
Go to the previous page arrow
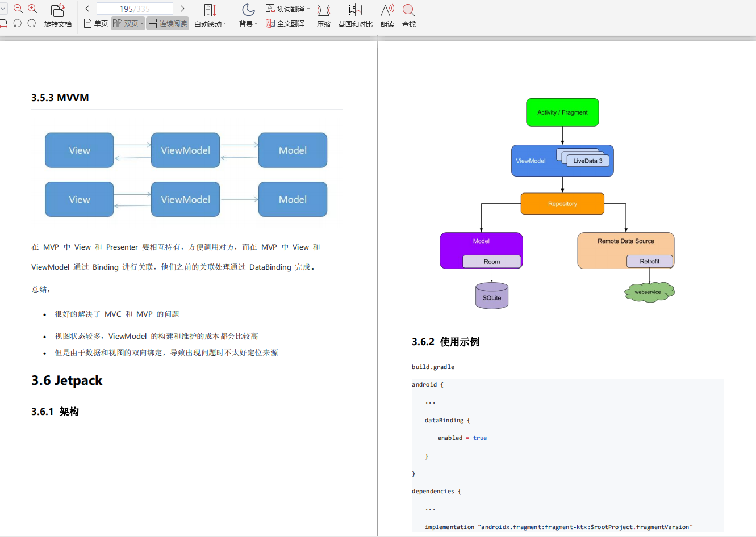pos(87,9)
